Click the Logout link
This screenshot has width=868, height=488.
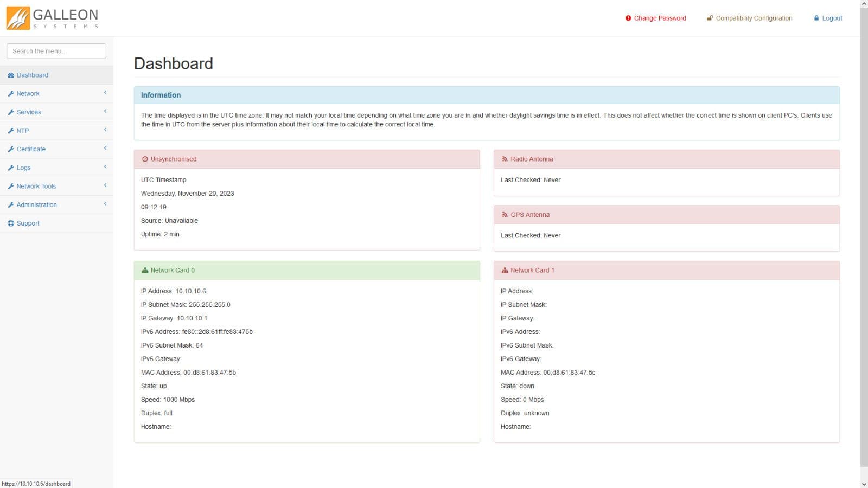tap(832, 18)
